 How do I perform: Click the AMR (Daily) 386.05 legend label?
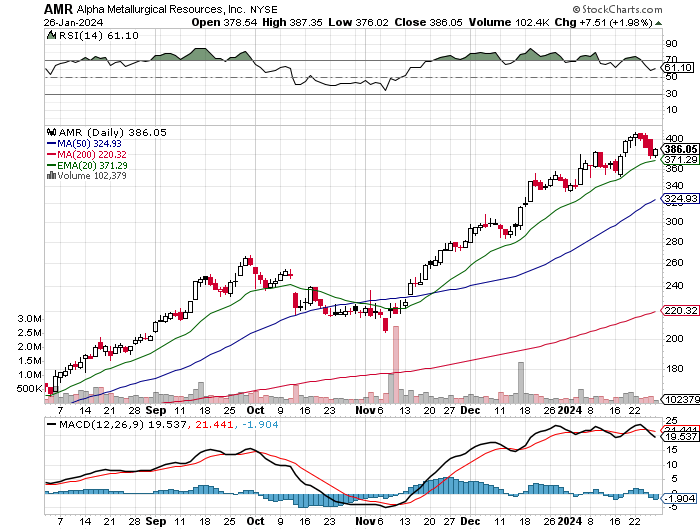coord(112,133)
